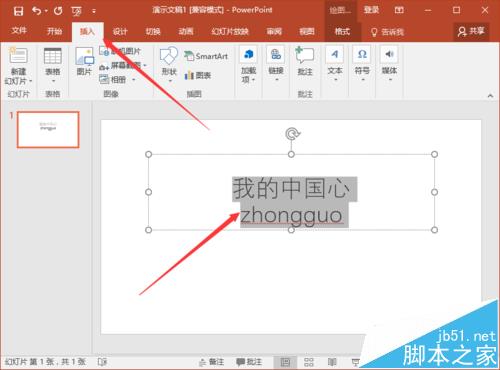Click the text 我的中国心 on the slide
The width and height of the screenshot is (500, 370).
click(x=291, y=189)
